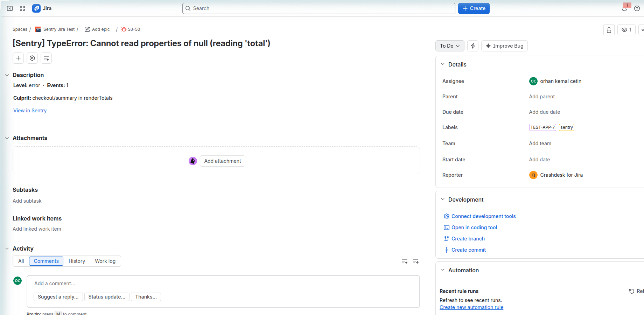Click Improve Bug button
This screenshot has height=315, width=644.
point(504,46)
